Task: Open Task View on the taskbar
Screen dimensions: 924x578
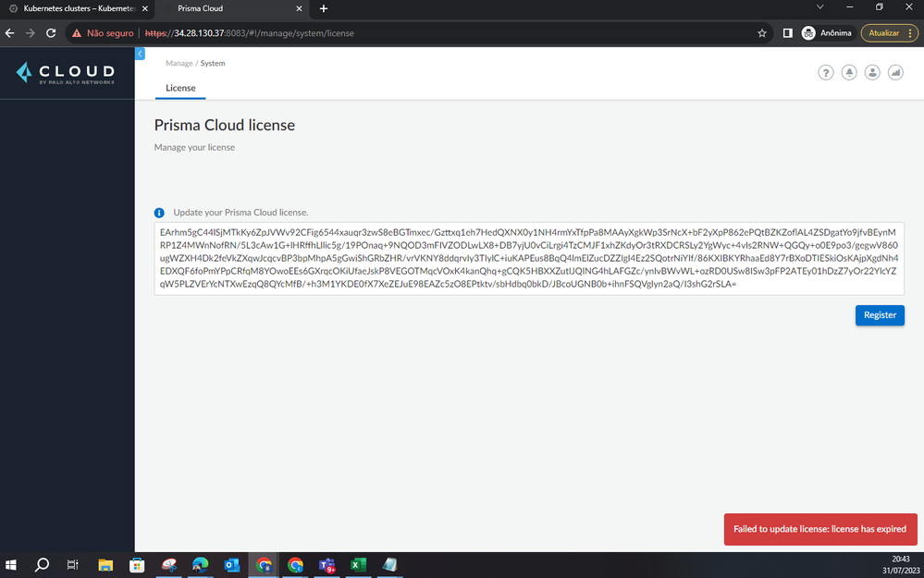Action: 72,565
